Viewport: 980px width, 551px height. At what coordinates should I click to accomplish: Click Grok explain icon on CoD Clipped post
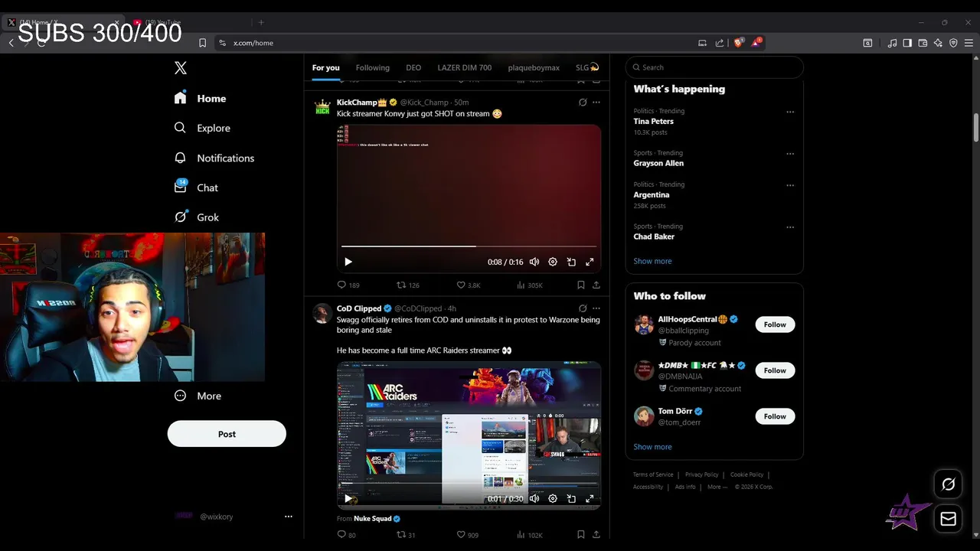coord(583,308)
